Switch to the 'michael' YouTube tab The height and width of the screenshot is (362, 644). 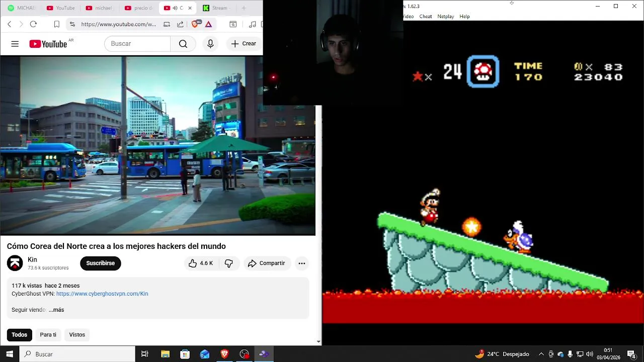point(99,8)
